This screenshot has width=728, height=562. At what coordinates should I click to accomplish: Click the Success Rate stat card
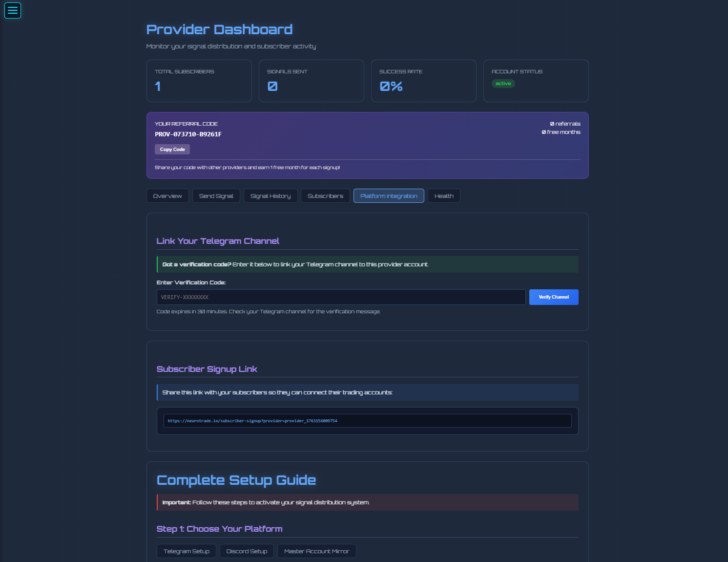(x=423, y=81)
